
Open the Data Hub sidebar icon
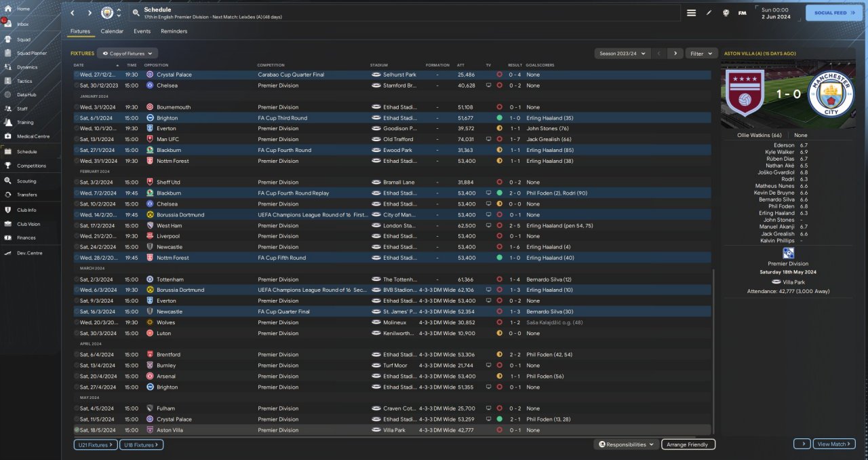click(7, 94)
